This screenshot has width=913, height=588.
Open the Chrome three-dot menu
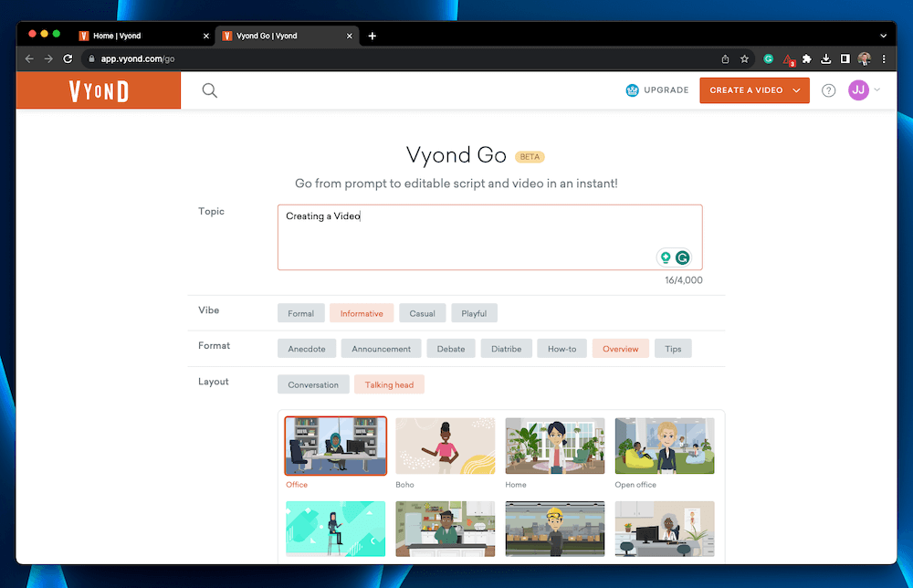[884, 58]
